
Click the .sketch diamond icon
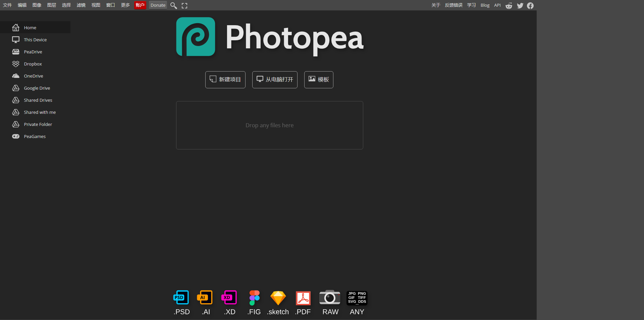[x=278, y=298]
